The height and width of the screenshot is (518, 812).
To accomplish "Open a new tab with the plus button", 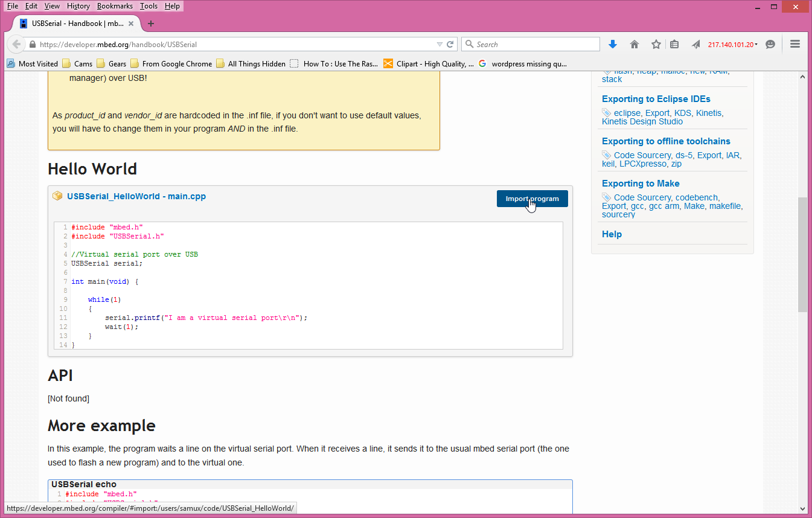I will coord(151,24).
